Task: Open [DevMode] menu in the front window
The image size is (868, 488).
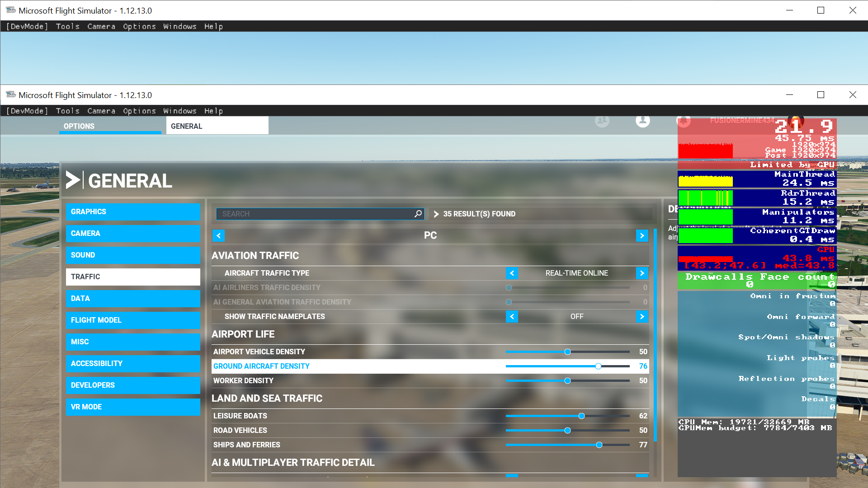Action: (27, 111)
